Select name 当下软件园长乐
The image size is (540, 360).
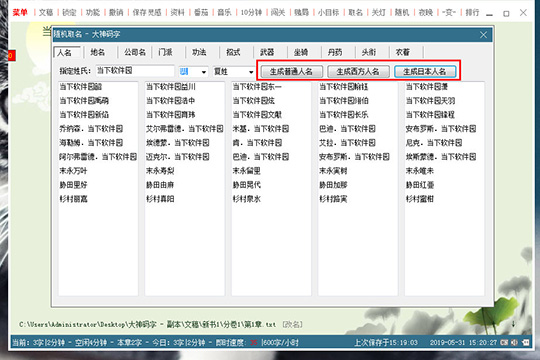point(344,115)
